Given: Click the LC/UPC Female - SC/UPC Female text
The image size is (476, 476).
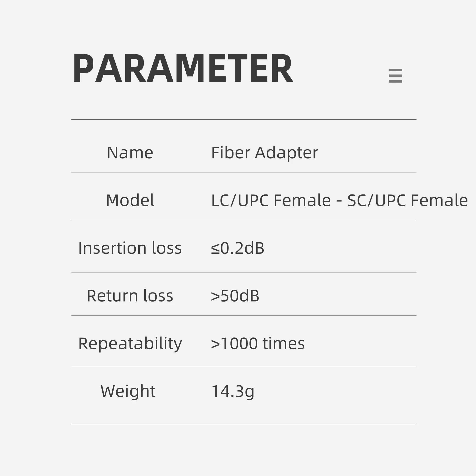Looking at the screenshot, I should 339,200.
